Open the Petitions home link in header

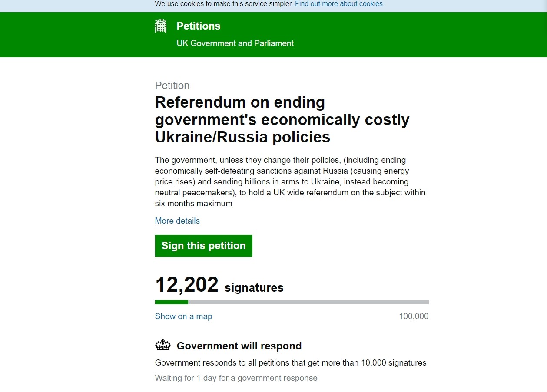point(199,26)
